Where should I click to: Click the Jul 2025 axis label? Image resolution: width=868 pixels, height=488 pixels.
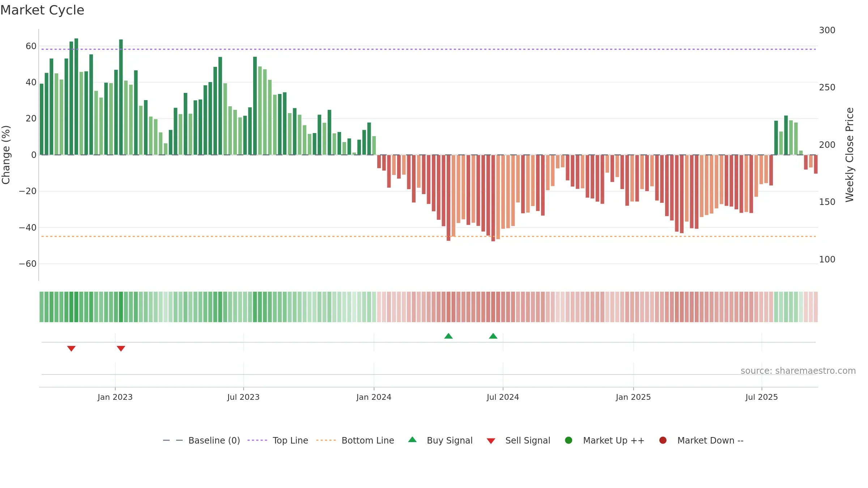762,397
